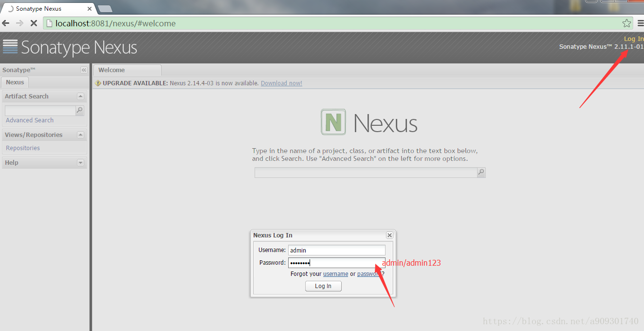Click the Log In link in the header
644x331 pixels.
[x=633, y=39]
